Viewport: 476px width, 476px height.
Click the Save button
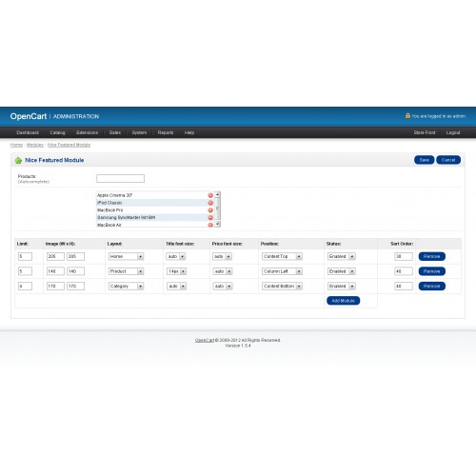tap(424, 160)
